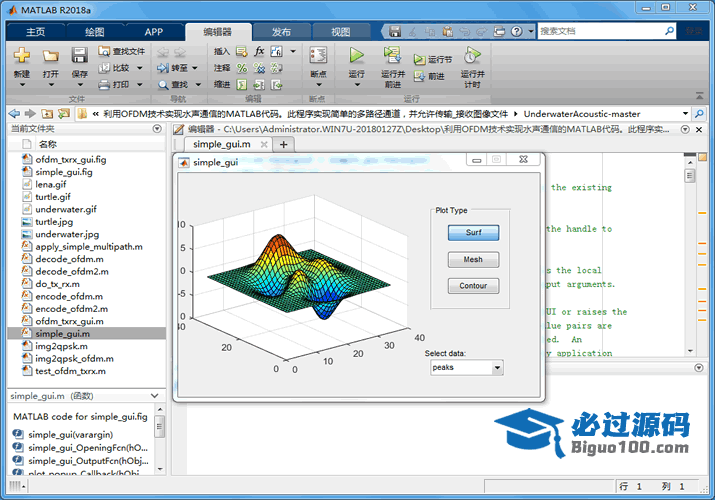The height and width of the screenshot is (500, 715).
Task: Expand the simple_gui.m function details chevron
Action: 155,396
